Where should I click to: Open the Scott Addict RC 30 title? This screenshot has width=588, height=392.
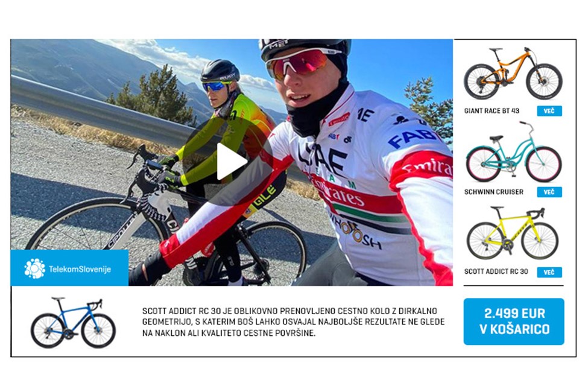[496, 271]
